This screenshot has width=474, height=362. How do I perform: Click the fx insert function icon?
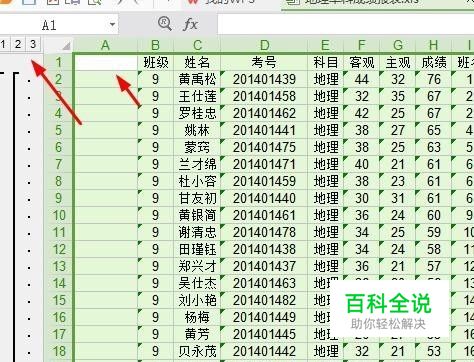tap(191, 24)
